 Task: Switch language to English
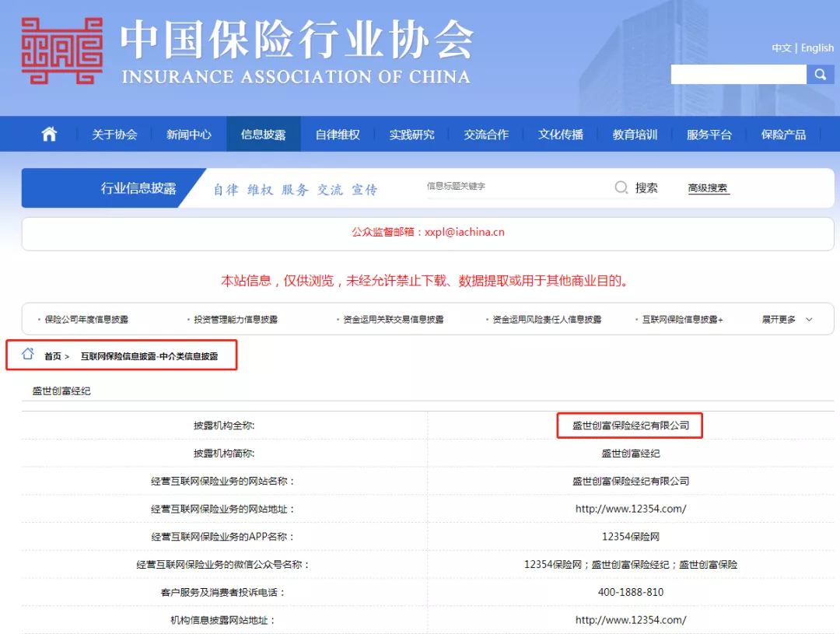817,47
